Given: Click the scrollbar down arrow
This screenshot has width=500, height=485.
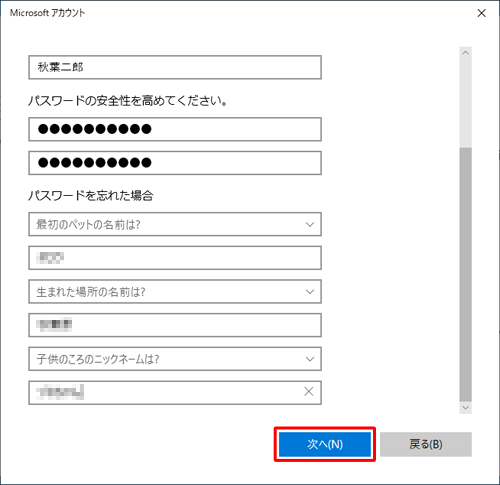Looking at the screenshot, I should click(x=465, y=408).
